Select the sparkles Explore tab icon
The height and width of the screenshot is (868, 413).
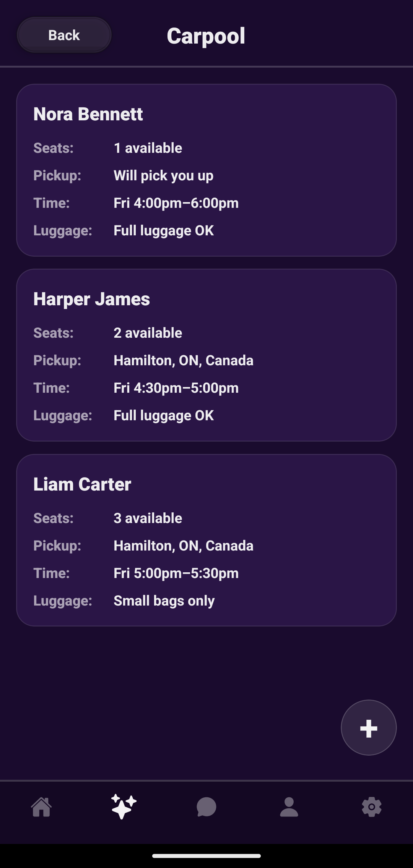point(124,807)
